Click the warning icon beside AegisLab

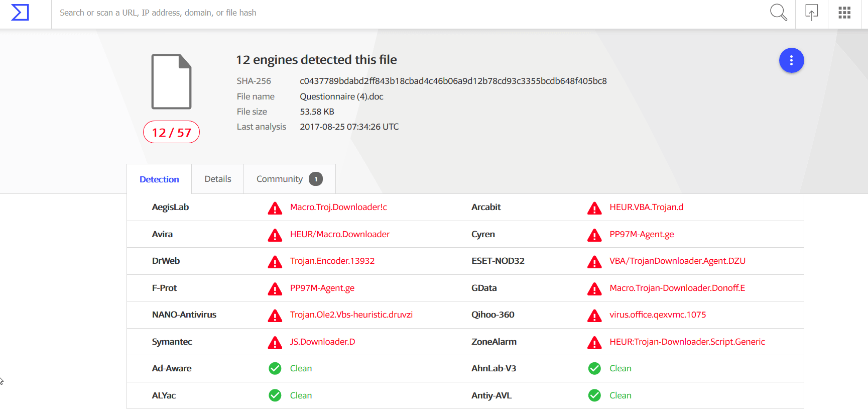pyautogui.click(x=275, y=208)
